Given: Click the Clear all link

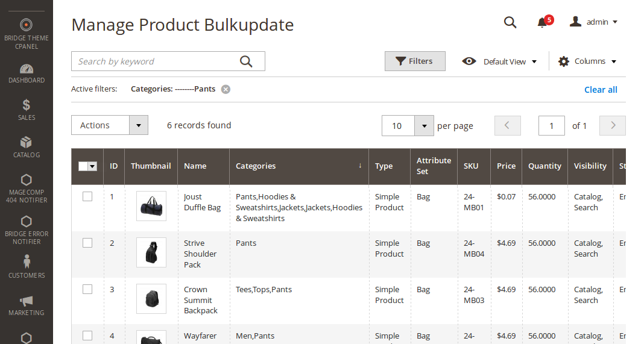Looking at the screenshot, I should click(x=601, y=90).
